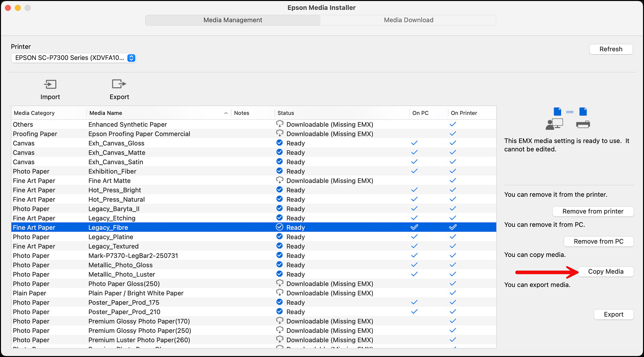Click download cloud icon for Epson Proofing Paper Commercial
Viewport: 644px width, 357px height.
[279, 133]
